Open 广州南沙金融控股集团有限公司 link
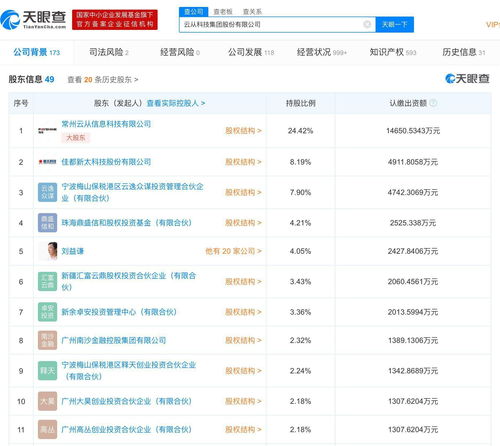This screenshot has width=500, height=446. point(114,340)
